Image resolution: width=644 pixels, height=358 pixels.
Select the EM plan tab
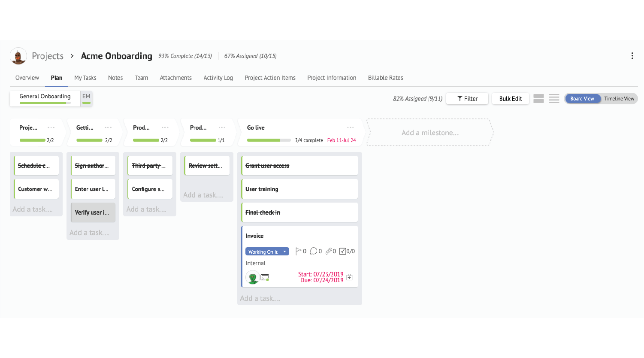pos(86,98)
